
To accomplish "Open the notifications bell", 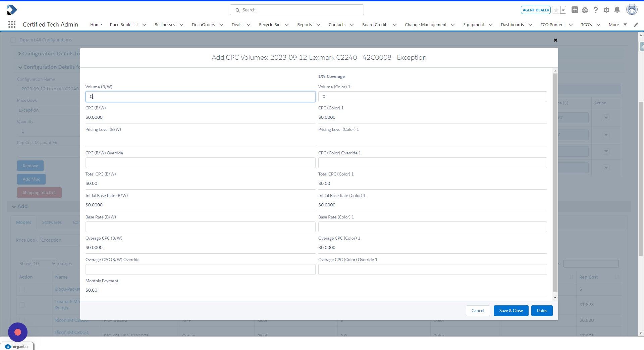I will pos(617,10).
